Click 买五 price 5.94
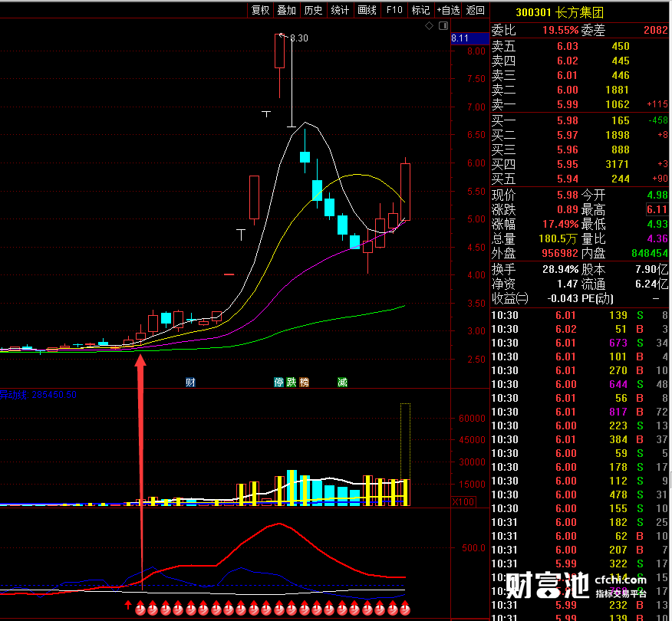672x621 pixels. [568, 179]
